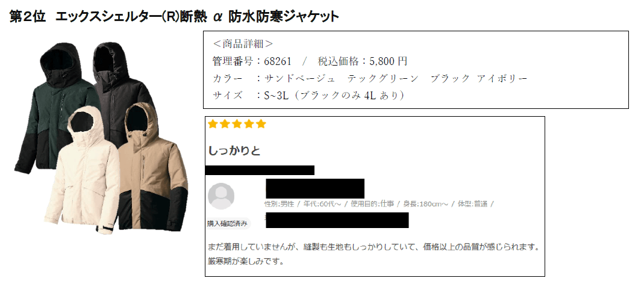This screenshot has width=644, height=287.
Task: Click the 購入確認済み badge
Action: click(x=228, y=224)
